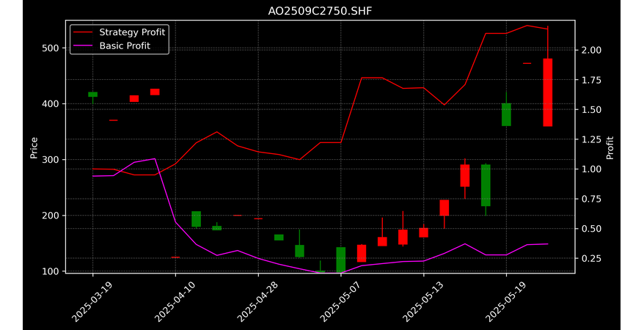Click the 1.75 profit tick label
Screen dimensions: 644x330
(590, 80)
